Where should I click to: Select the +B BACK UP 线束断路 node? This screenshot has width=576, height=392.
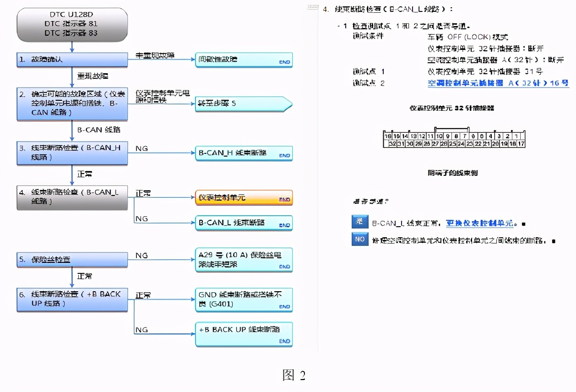(243, 334)
